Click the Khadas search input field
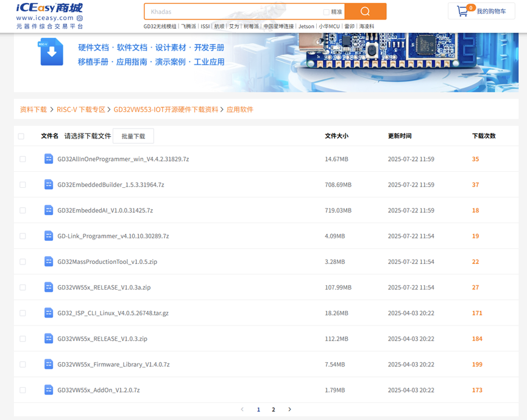 (232, 12)
